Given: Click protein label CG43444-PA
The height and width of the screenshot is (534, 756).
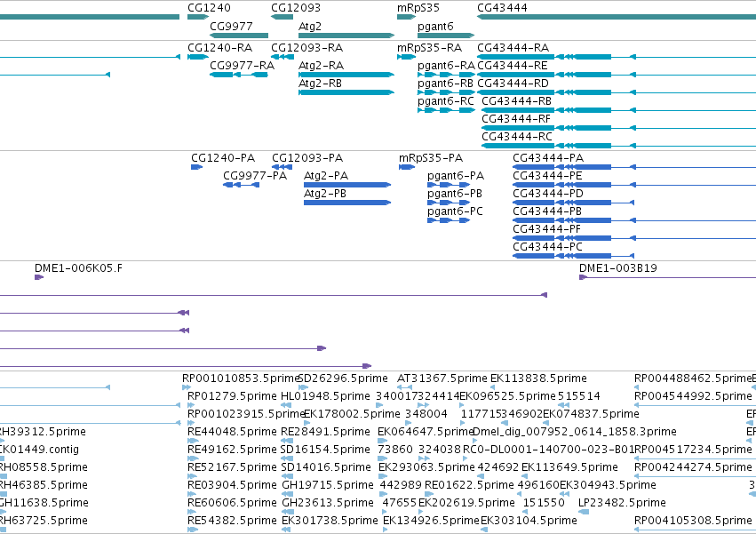Looking at the screenshot, I should point(548,158).
